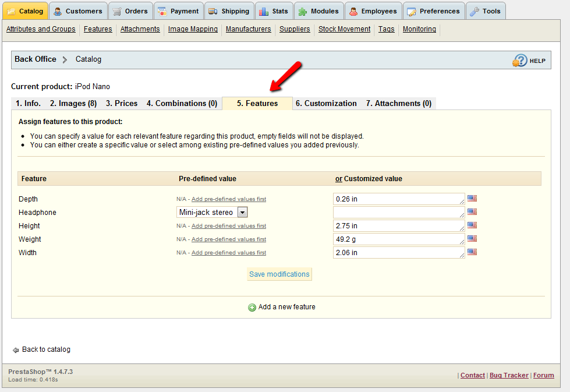Switch to the 2. Images (8) tab
This screenshot has width=570, height=392.
pyautogui.click(x=73, y=103)
